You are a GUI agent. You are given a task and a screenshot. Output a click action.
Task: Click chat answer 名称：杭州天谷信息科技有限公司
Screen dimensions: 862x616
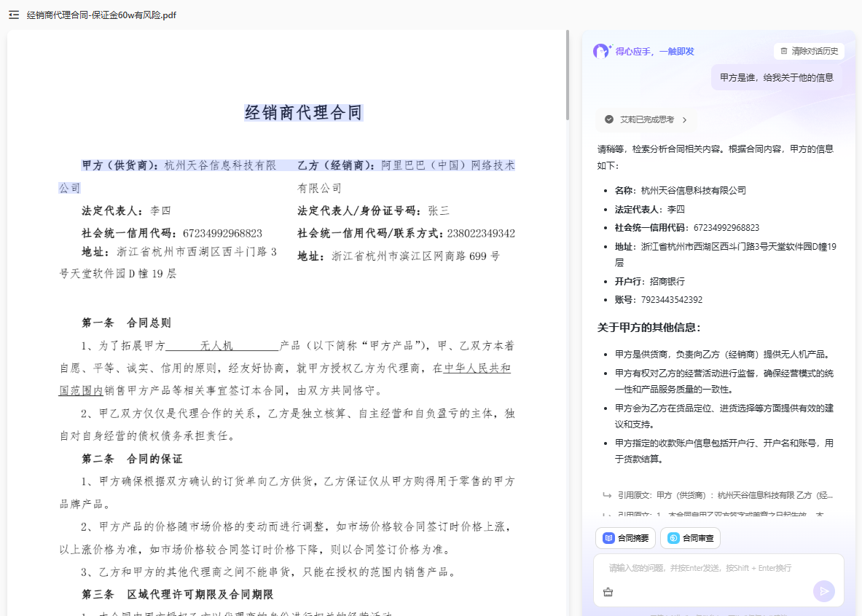click(x=680, y=190)
